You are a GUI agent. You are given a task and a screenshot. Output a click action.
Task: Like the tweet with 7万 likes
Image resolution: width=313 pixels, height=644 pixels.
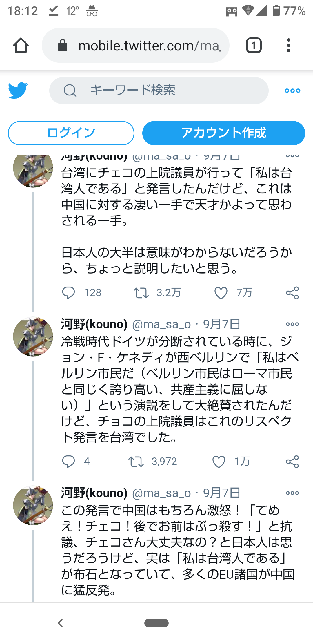[221, 293]
